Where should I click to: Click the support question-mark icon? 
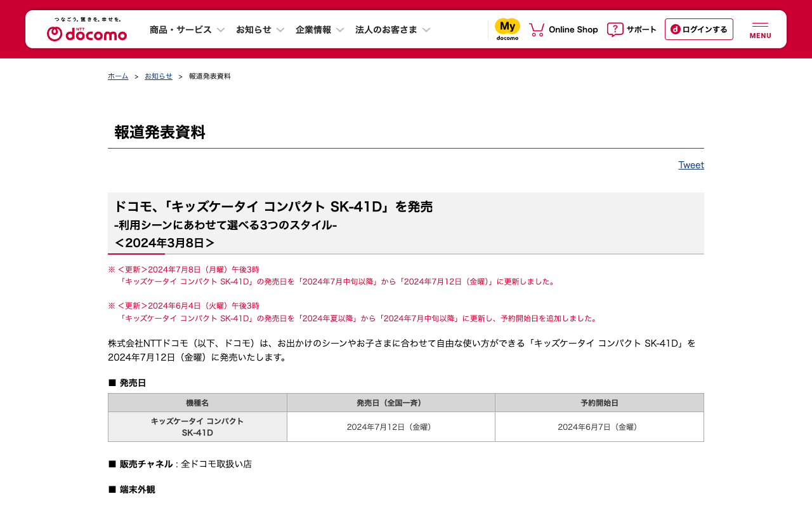click(615, 30)
